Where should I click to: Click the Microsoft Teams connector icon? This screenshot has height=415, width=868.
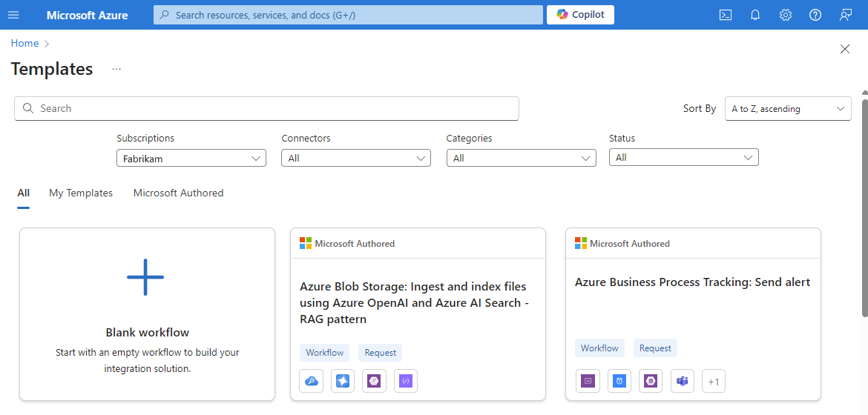coord(682,381)
